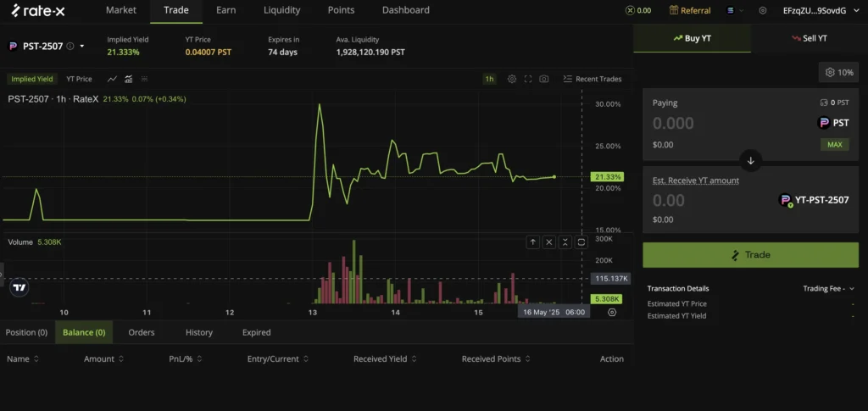Click the wallet balance 0 PST icon
The image size is (868, 411).
click(x=824, y=103)
